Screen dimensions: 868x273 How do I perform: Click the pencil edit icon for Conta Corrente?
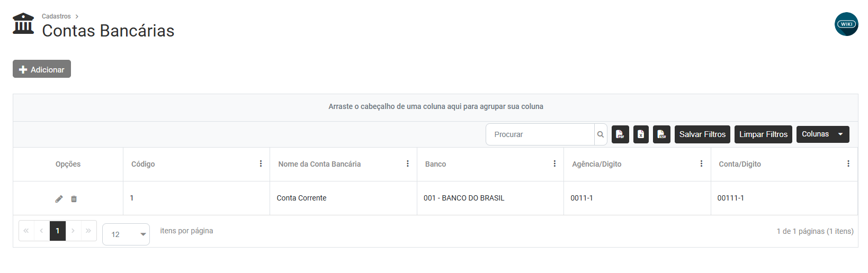(59, 199)
